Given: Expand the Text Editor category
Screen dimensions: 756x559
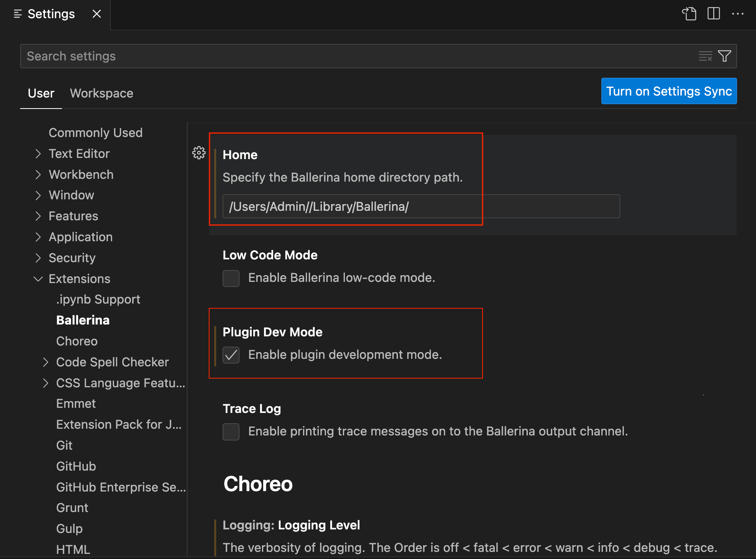Looking at the screenshot, I should tap(38, 154).
